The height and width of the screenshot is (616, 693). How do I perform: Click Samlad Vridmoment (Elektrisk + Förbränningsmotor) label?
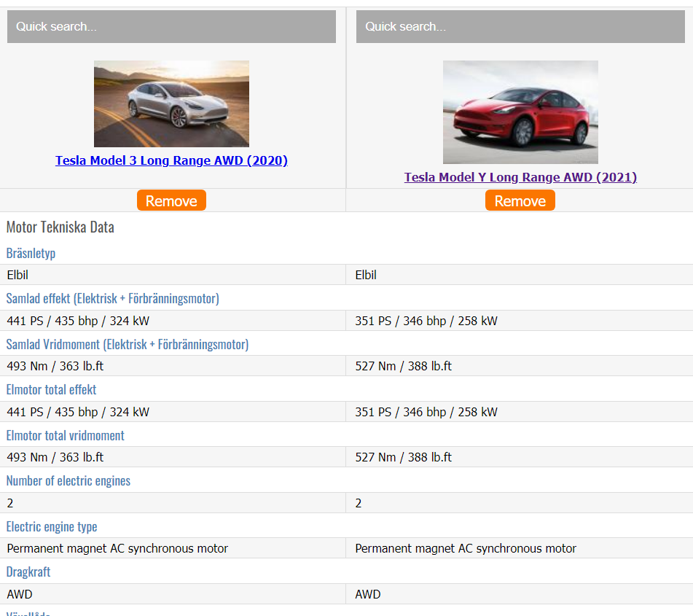coord(128,344)
